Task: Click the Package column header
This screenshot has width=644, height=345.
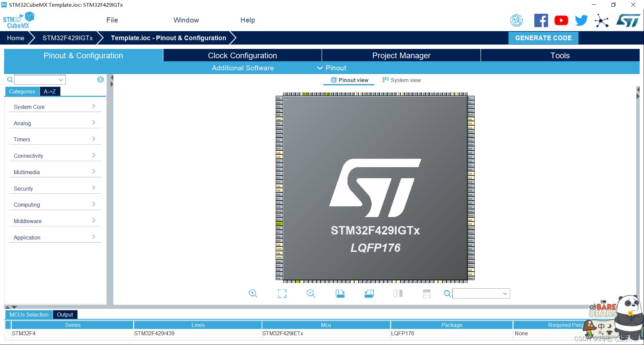Action: pyautogui.click(x=452, y=325)
